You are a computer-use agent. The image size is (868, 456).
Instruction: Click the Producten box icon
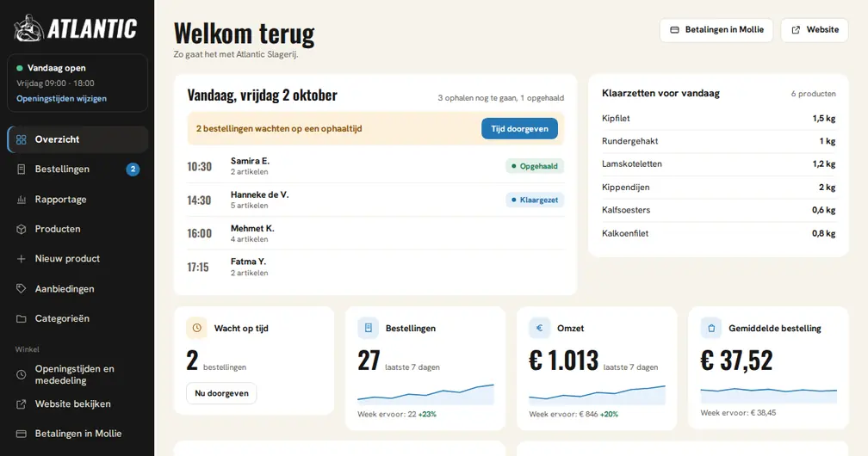tap(21, 229)
